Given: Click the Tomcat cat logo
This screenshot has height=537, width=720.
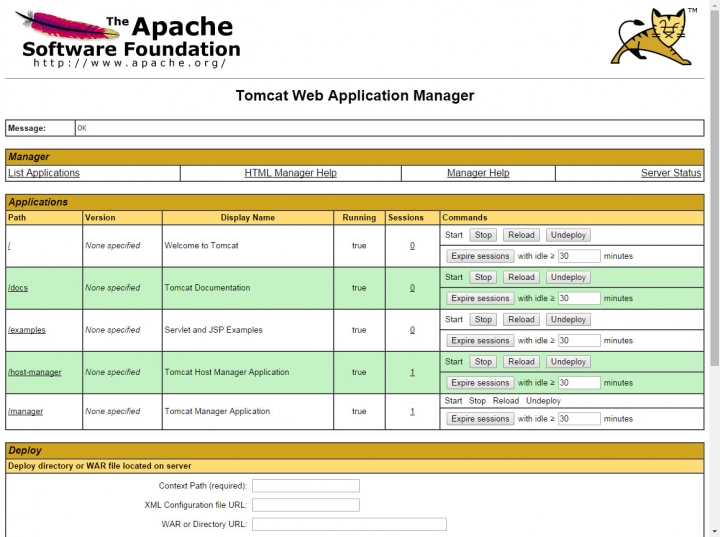Looking at the screenshot, I should [653, 36].
